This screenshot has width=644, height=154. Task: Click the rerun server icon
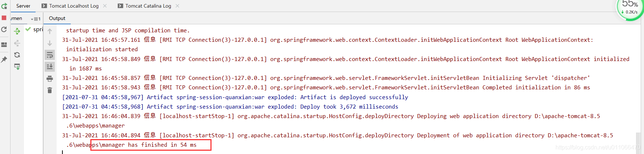pos(4,6)
